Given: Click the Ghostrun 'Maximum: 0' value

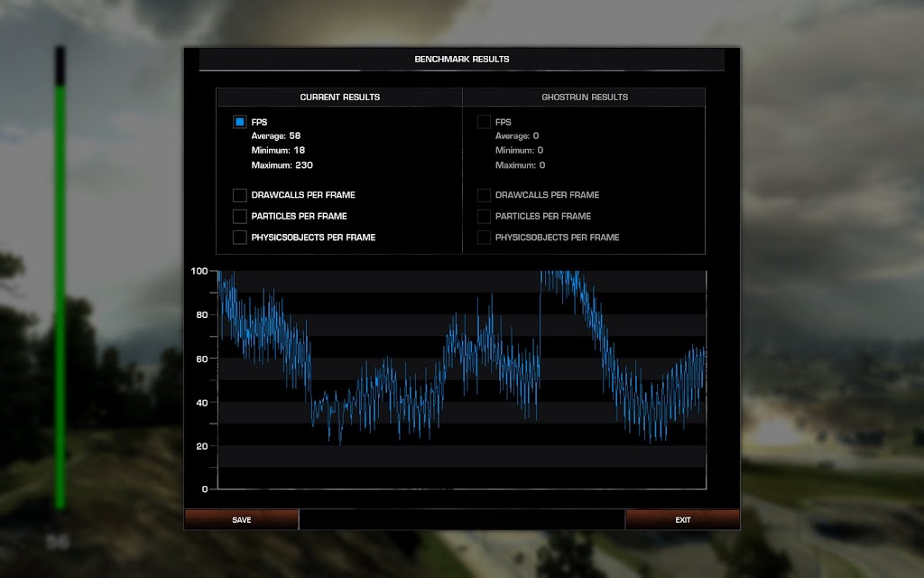Looking at the screenshot, I should click(521, 165).
